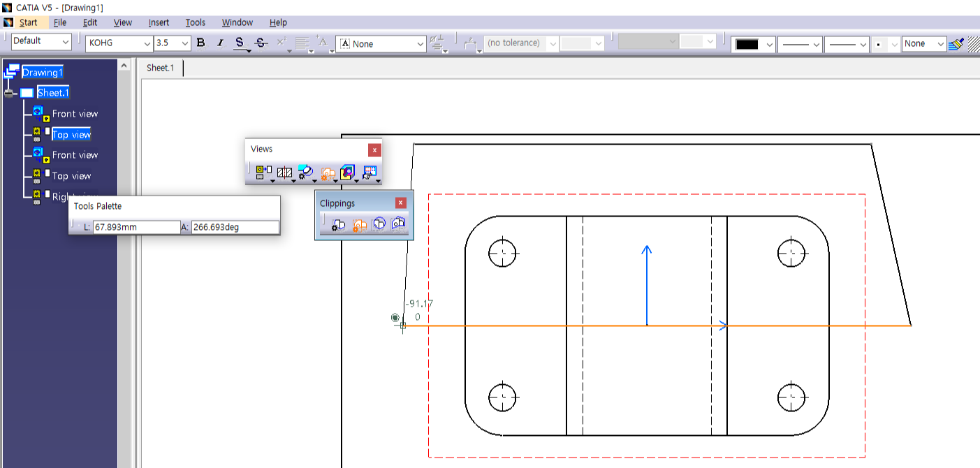Open the no tolerance dropdown

pos(520,43)
